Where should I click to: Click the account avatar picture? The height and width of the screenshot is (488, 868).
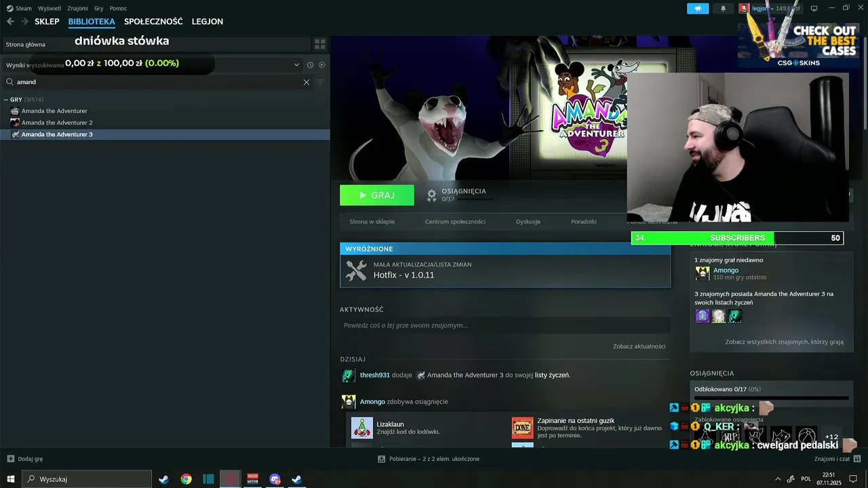click(744, 8)
